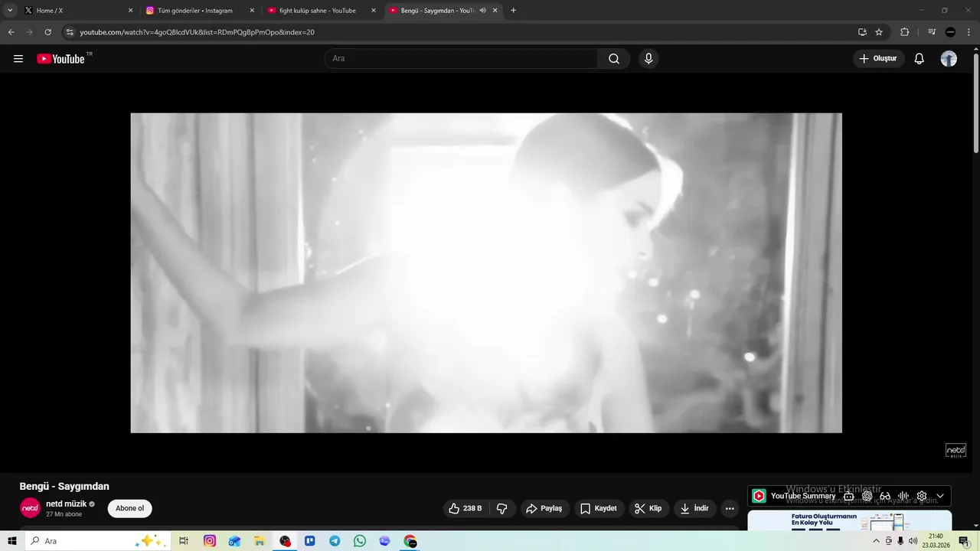
Task: Open the Chrome three-dot menu
Action: 969,32
